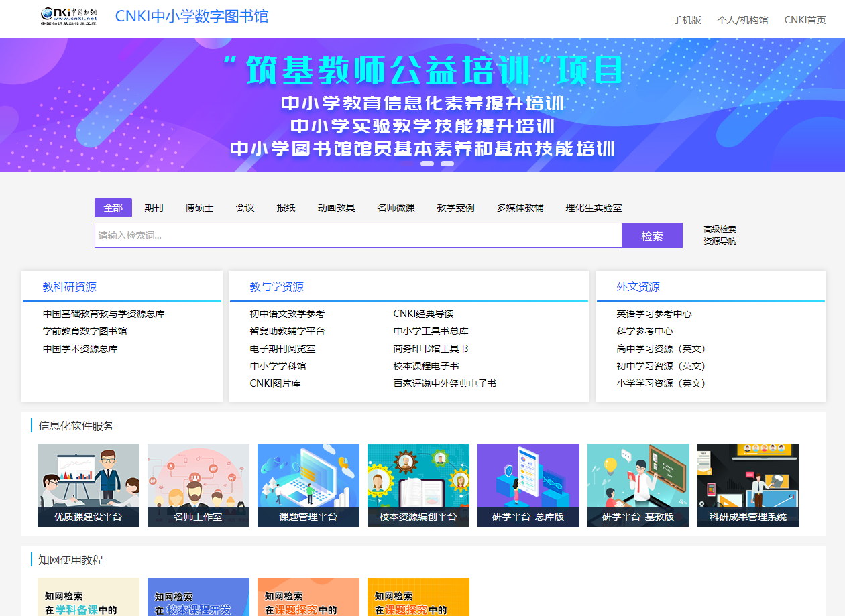
Task: Focus the 请输入检索词 search input
Action: [x=358, y=235]
